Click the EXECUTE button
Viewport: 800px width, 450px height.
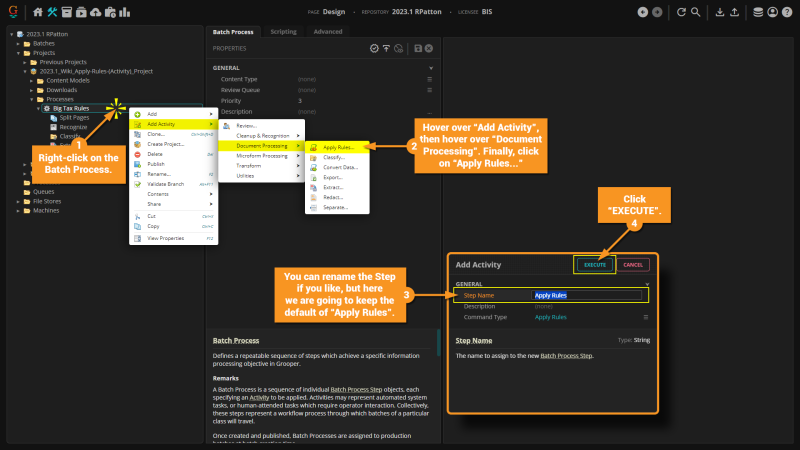[594, 265]
